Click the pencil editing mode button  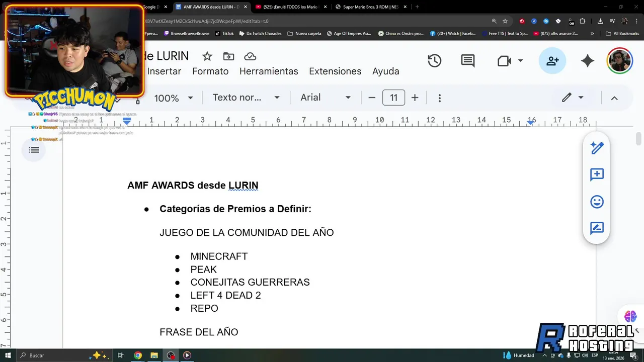point(567,98)
